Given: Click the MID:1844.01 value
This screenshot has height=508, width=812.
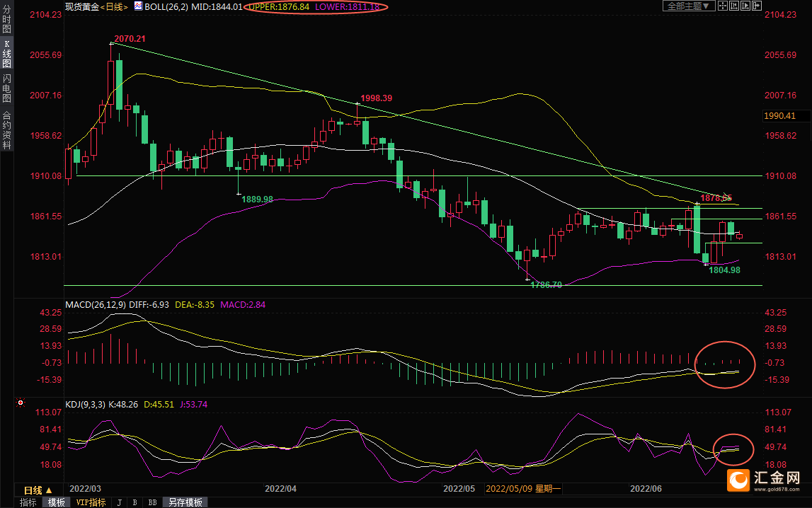Looking at the screenshot, I should click(217, 7).
